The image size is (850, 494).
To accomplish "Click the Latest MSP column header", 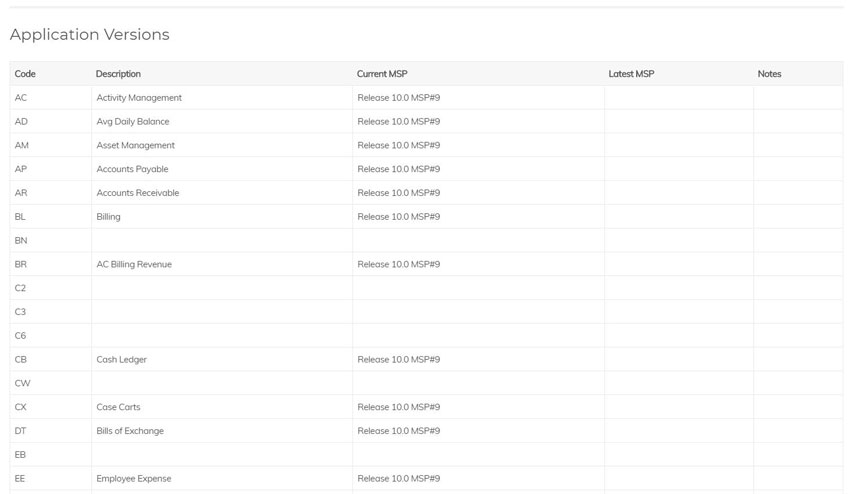I will [x=631, y=74].
